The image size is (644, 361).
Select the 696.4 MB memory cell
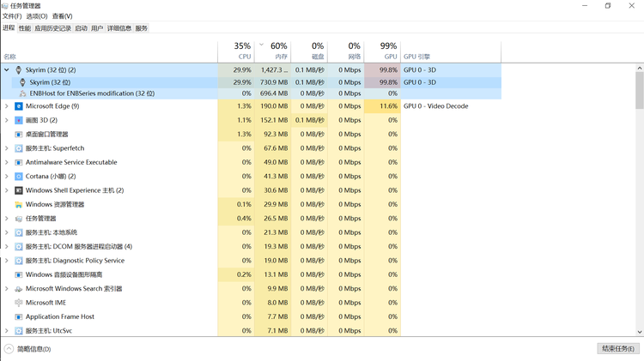point(273,93)
